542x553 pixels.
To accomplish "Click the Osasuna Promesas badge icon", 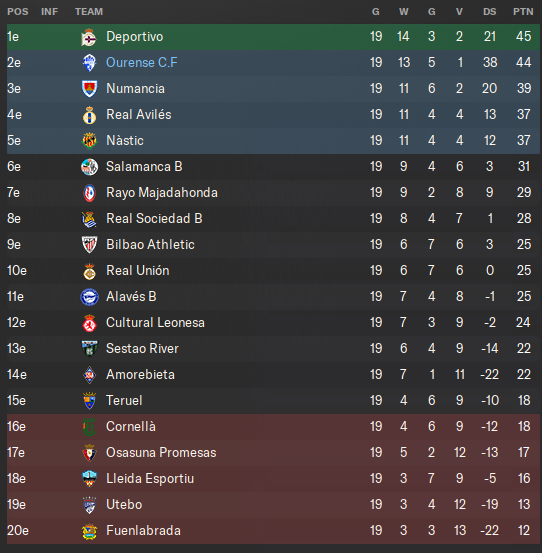I will point(89,453).
